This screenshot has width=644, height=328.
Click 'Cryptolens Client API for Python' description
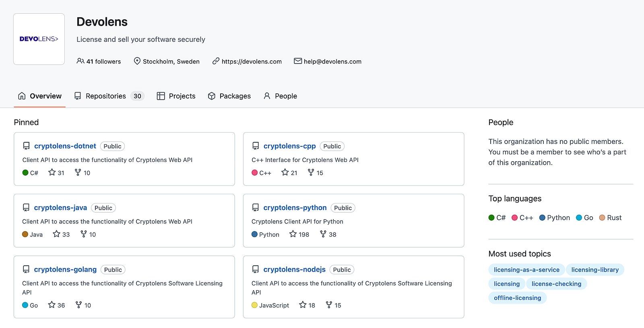pos(297,221)
